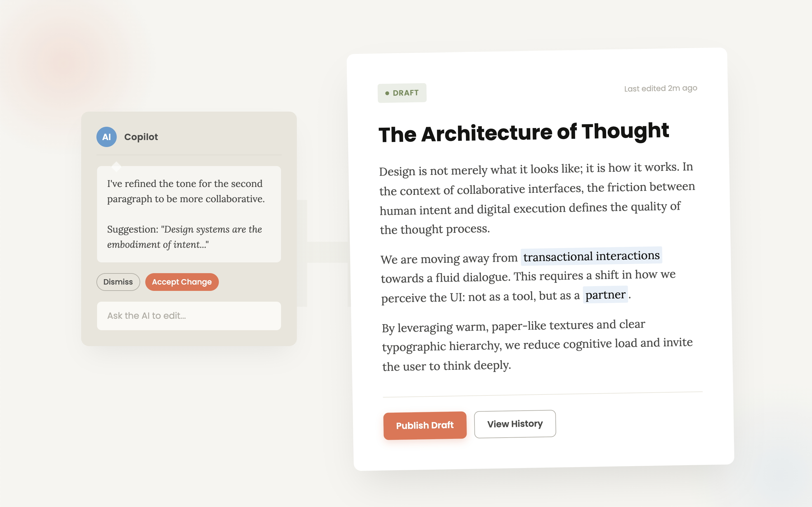Screen dimensions: 812x507
Task: Click the title The Architecture of Thought
Action: tap(523, 133)
